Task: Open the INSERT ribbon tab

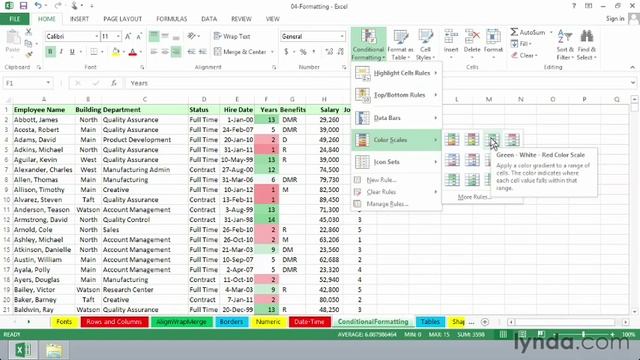Action: coord(79,19)
